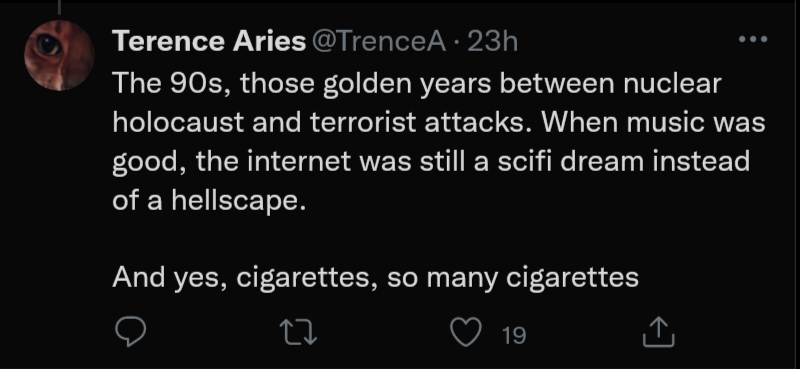Like the tweet with the heart icon

click(x=466, y=332)
